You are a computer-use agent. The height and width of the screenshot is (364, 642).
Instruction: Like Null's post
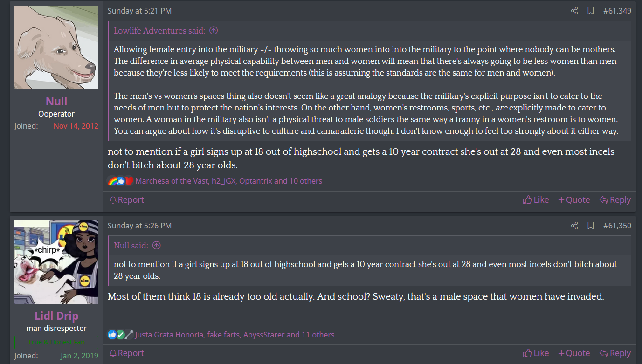tap(536, 200)
